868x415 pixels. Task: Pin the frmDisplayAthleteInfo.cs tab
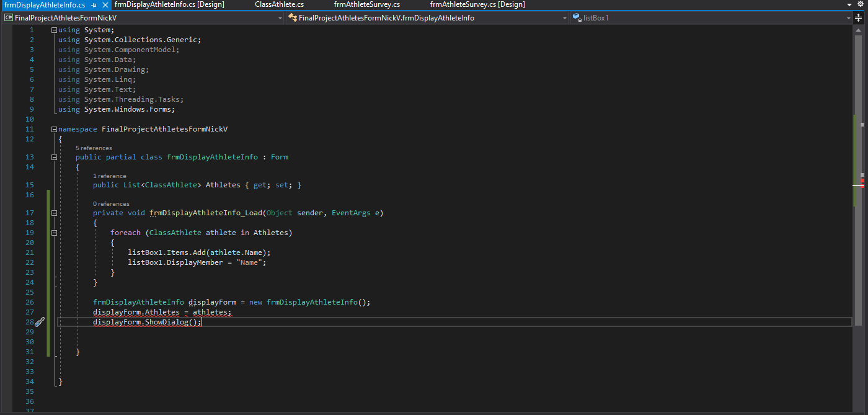coord(94,5)
